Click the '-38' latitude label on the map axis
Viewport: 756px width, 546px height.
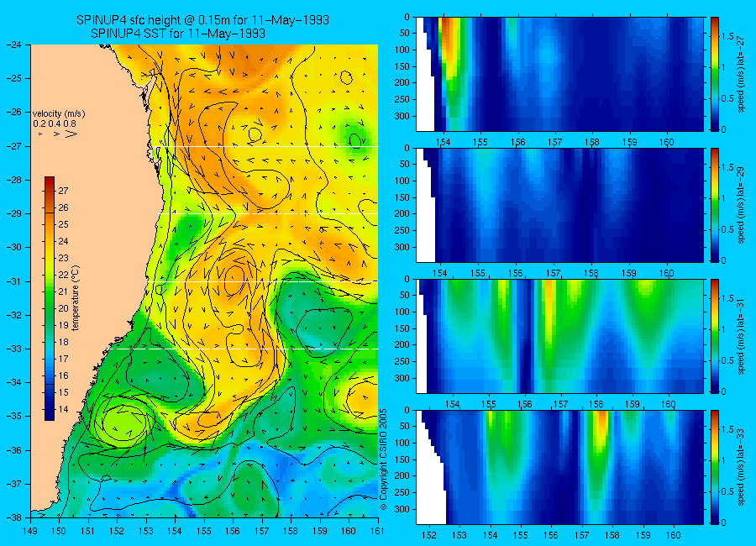[14, 517]
